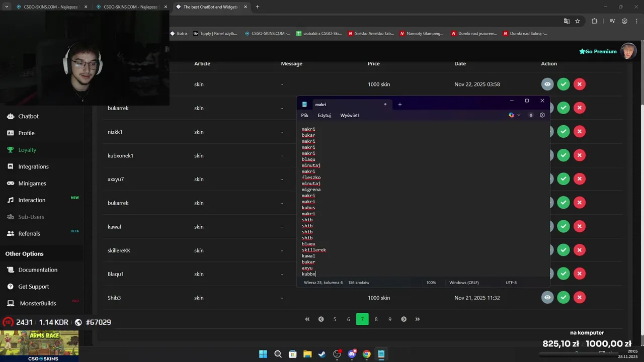Open the Chrome extensions puzzle icon

[x=595, y=21]
